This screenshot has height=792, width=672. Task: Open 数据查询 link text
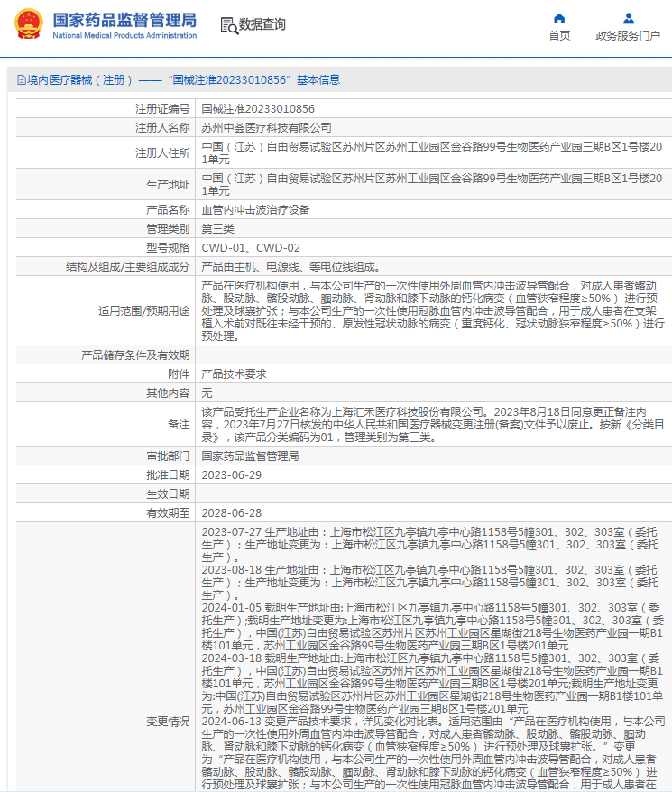click(262, 24)
